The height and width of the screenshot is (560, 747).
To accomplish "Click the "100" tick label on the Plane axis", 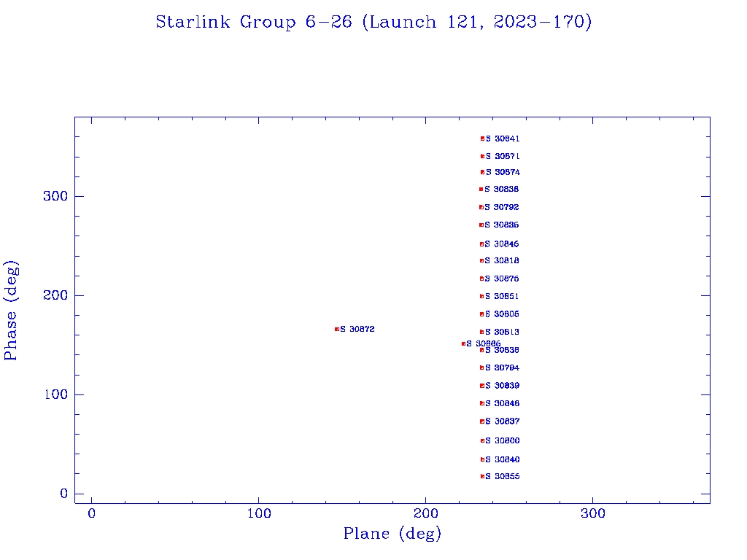I will point(259,513).
